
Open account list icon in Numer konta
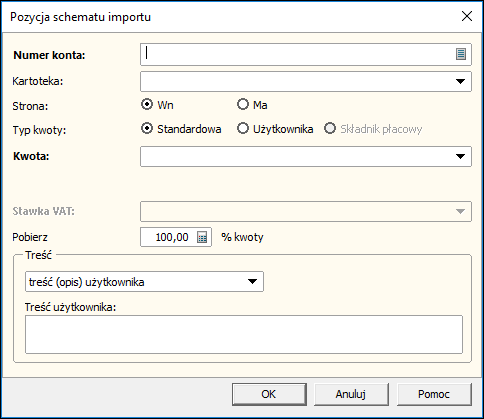[461, 54]
